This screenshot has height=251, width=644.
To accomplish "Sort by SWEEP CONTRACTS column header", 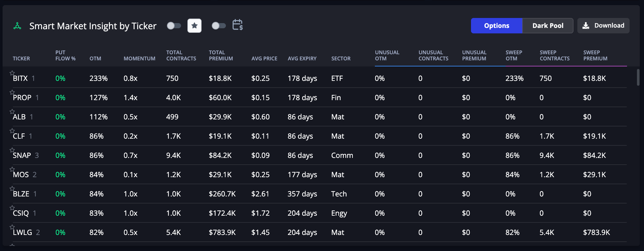I will [555, 56].
